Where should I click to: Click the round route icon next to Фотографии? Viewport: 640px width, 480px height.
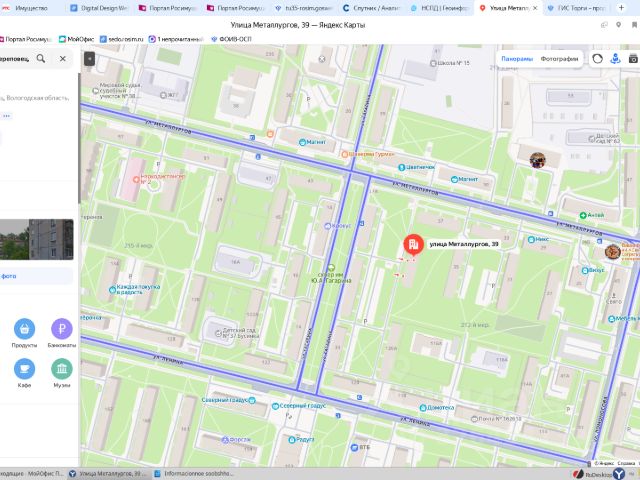pyautogui.click(x=597, y=59)
